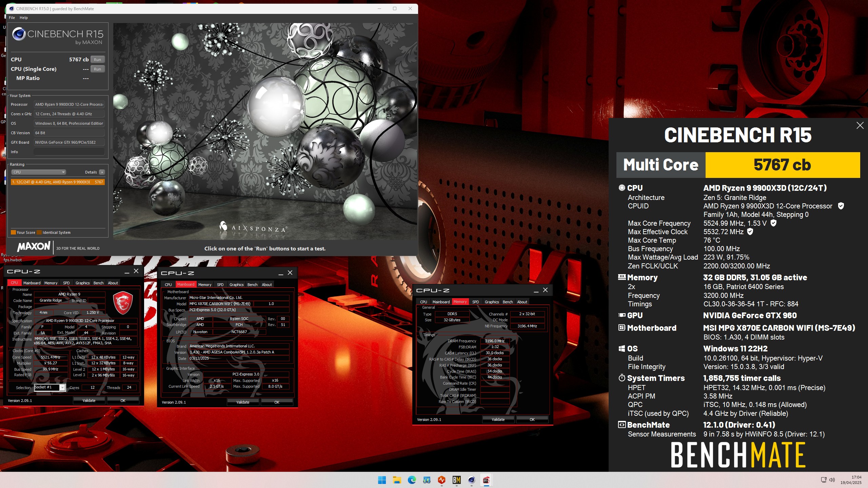Select Graphics tab in CPU-Z Mainboard window
Image resolution: width=868 pixels, height=488 pixels.
[x=236, y=284]
